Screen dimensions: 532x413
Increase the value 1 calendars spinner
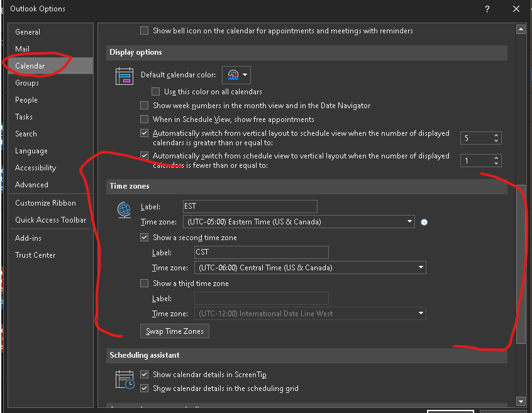click(x=496, y=158)
